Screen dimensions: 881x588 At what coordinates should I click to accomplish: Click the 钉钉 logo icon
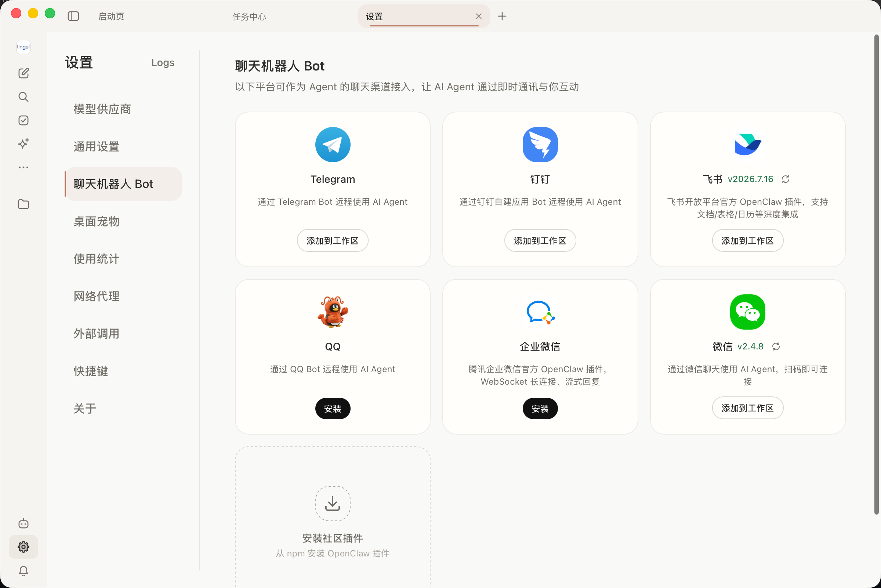540,145
